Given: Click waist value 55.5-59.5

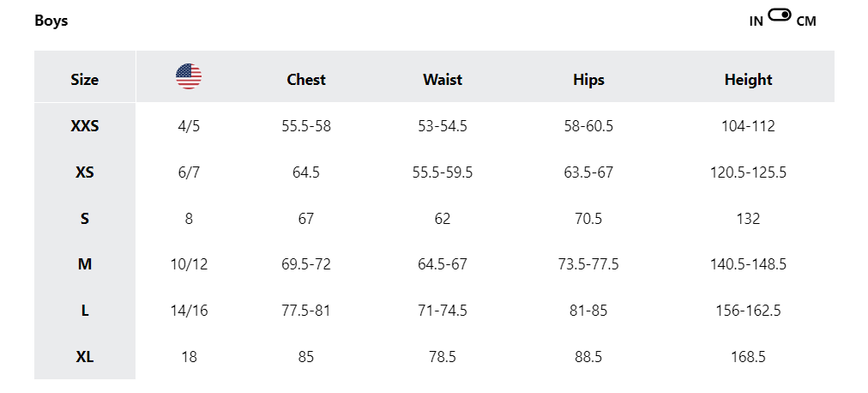Looking at the screenshot, I should (x=443, y=172).
